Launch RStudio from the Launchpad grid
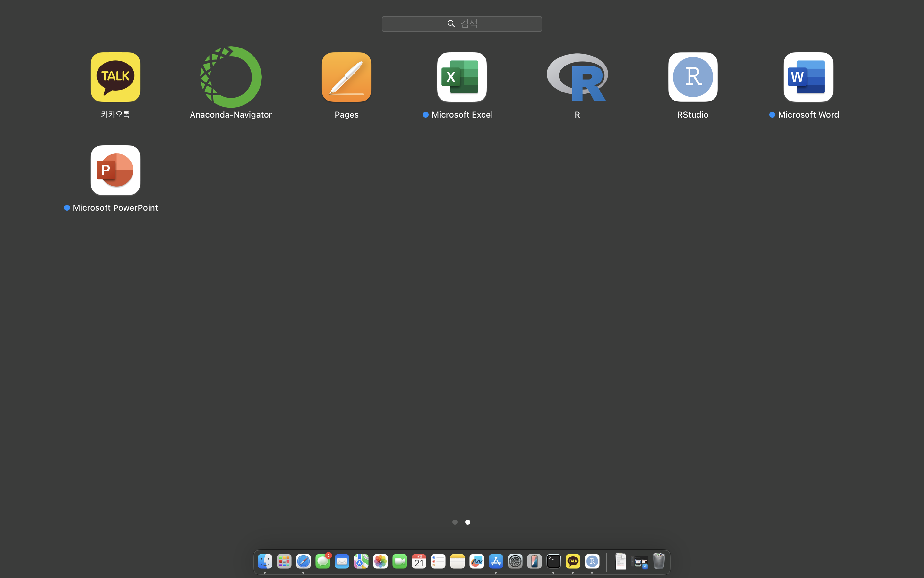Screen dimensions: 924x578 point(693,77)
